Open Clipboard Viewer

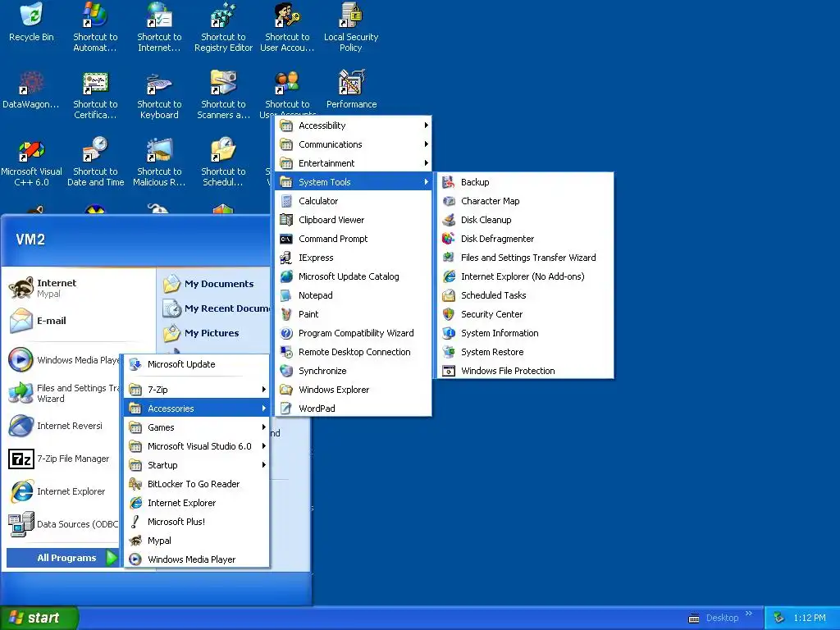pyautogui.click(x=354, y=220)
